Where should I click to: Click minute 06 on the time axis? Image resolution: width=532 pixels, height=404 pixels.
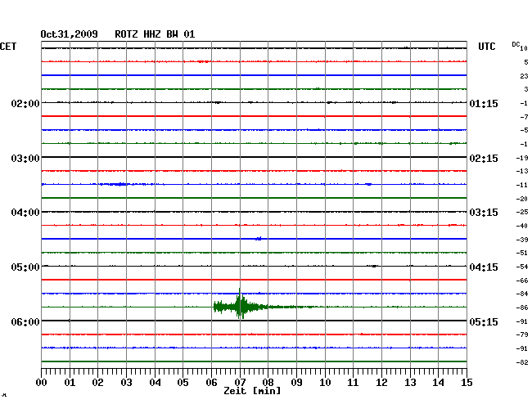click(x=211, y=383)
